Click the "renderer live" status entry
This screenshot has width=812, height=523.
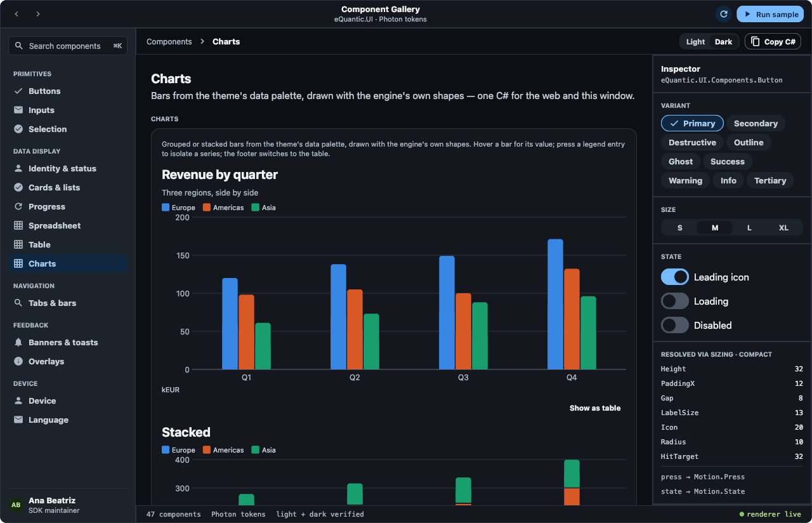pyautogui.click(x=770, y=514)
